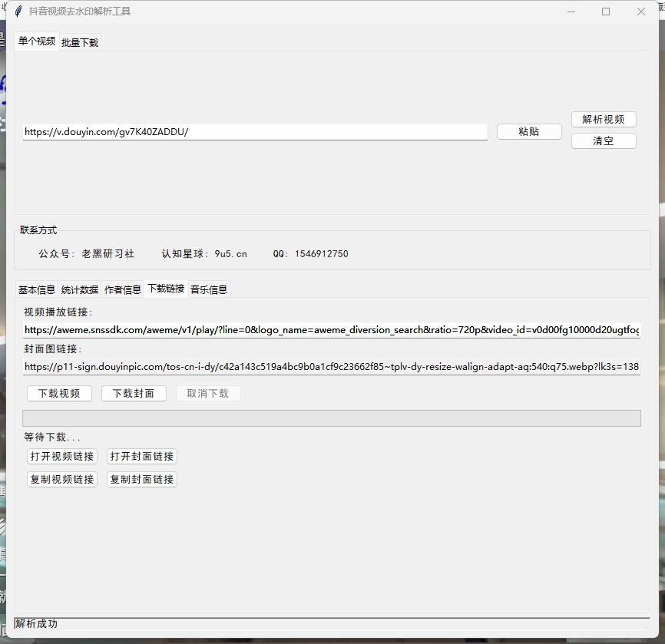Click 复制封面链接 to copy the cover link
665x644 pixels.
coord(142,479)
